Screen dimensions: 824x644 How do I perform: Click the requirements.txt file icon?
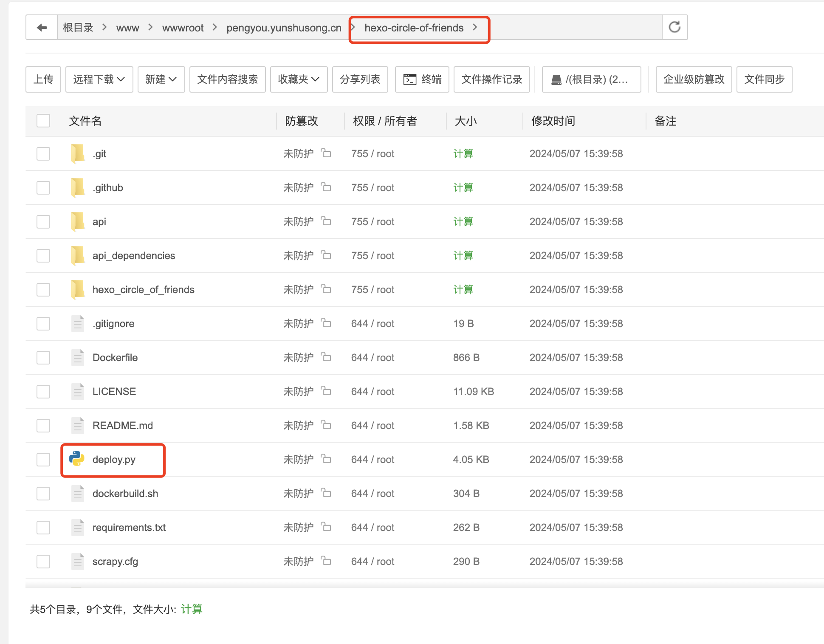click(77, 527)
